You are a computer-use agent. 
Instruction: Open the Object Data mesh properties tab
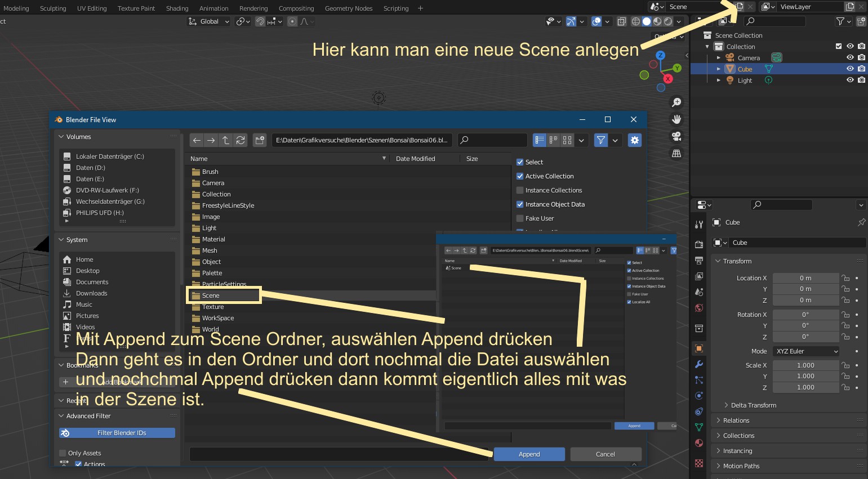coord(699,427)
